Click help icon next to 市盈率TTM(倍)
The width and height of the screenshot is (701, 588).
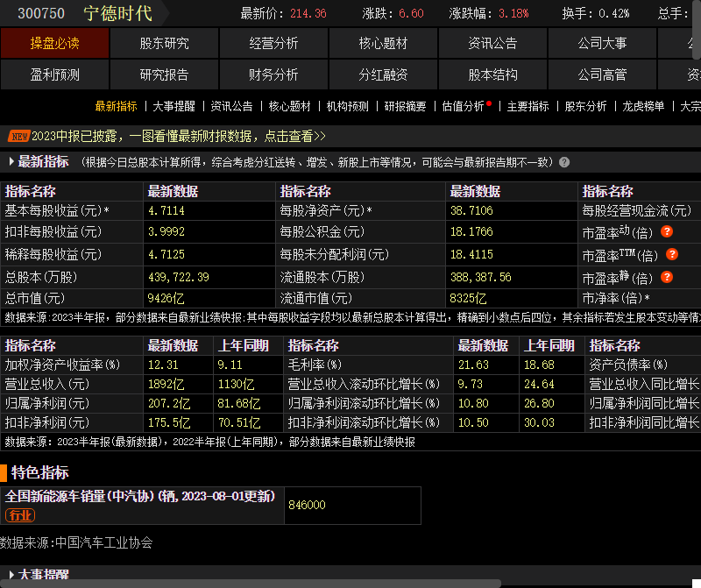(x=672, y=254)
